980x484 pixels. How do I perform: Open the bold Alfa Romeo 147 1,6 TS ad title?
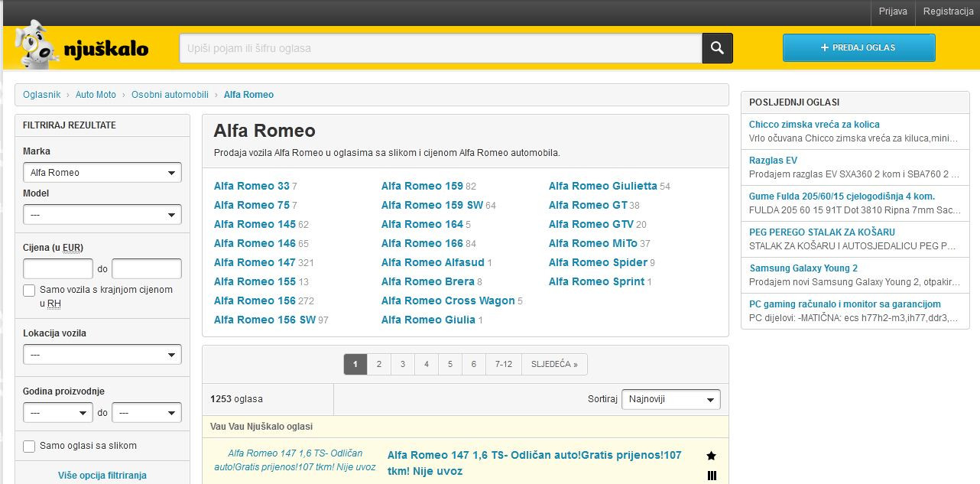(534, 463)
